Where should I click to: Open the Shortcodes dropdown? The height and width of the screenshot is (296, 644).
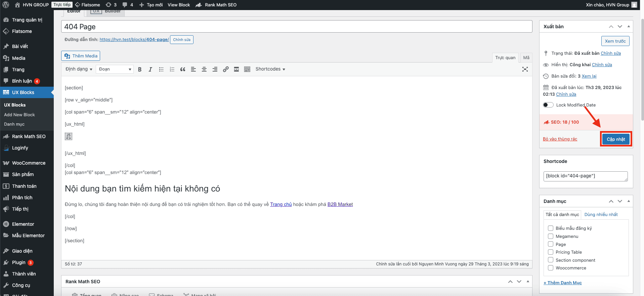(270, 69)
